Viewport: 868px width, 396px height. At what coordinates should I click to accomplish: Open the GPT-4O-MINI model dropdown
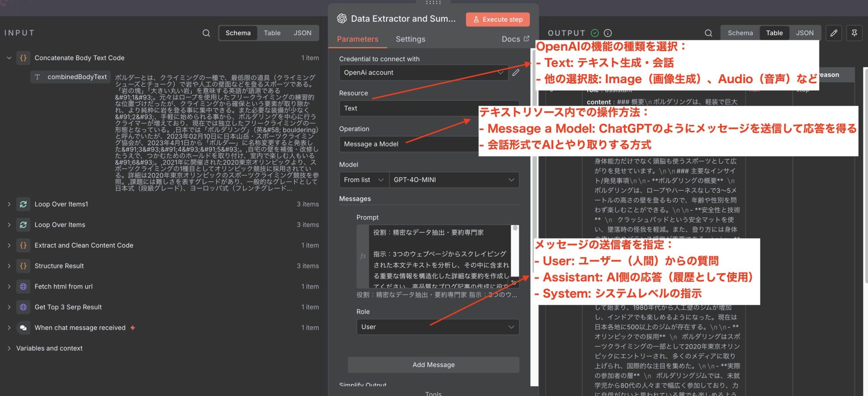[x=453, y=180]
